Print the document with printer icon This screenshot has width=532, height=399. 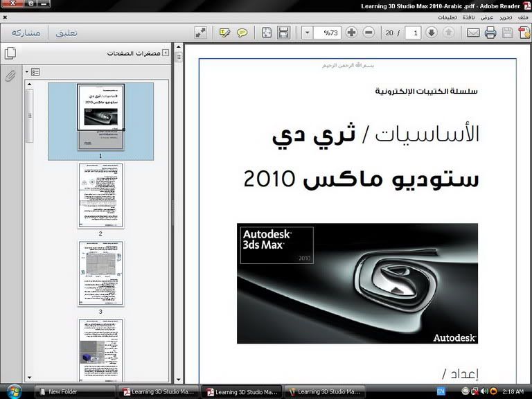point(490,33)
